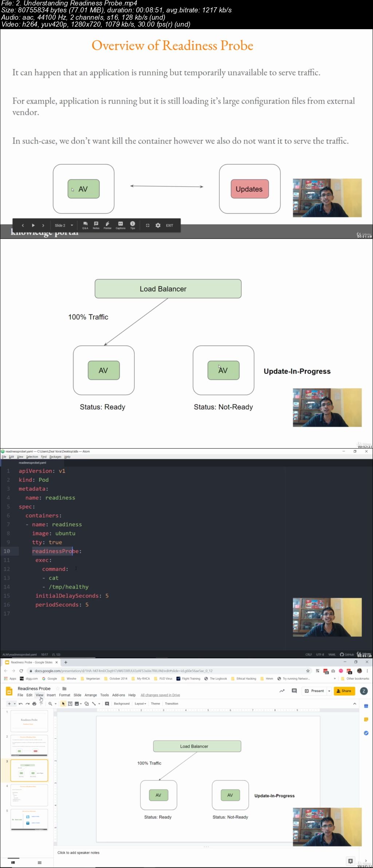Click the yellow Share button

point(344,691)
